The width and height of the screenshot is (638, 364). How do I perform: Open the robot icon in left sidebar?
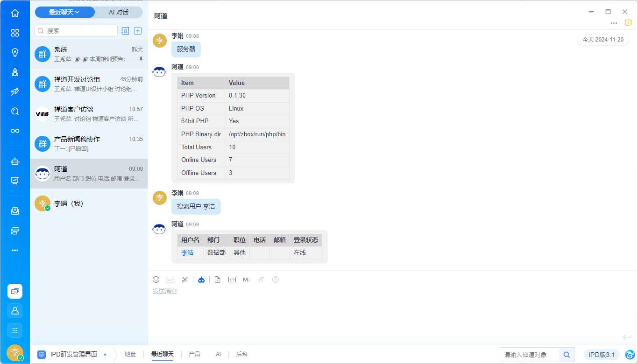(x=15, y=161)
